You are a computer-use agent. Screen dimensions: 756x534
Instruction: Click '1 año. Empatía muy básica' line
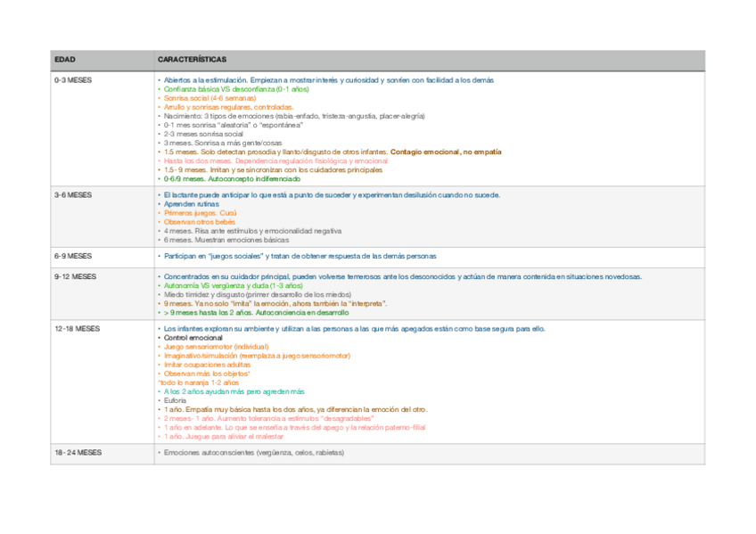click(296, 410)
